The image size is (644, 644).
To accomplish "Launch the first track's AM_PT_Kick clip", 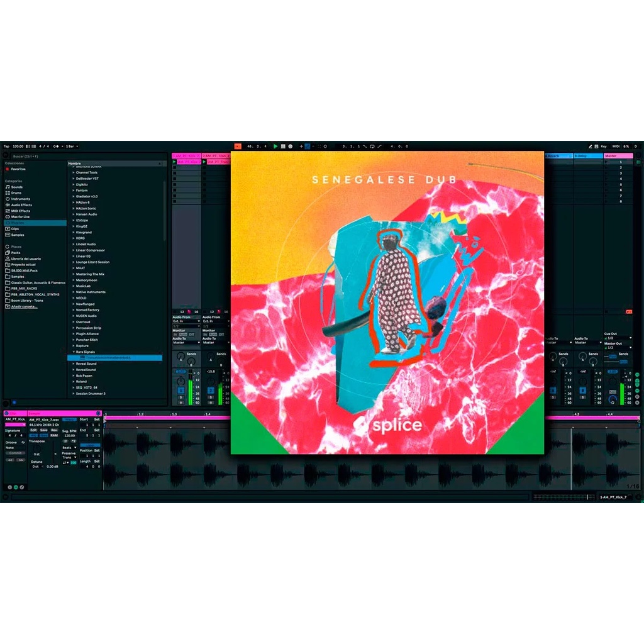I will (175, 162).
